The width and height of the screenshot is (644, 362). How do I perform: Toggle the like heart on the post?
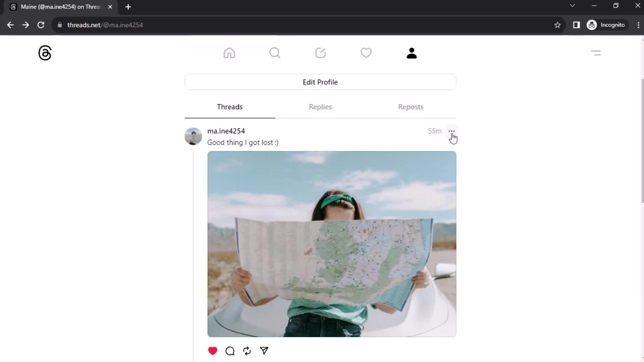pyautogui.click(x=213, y=351)
